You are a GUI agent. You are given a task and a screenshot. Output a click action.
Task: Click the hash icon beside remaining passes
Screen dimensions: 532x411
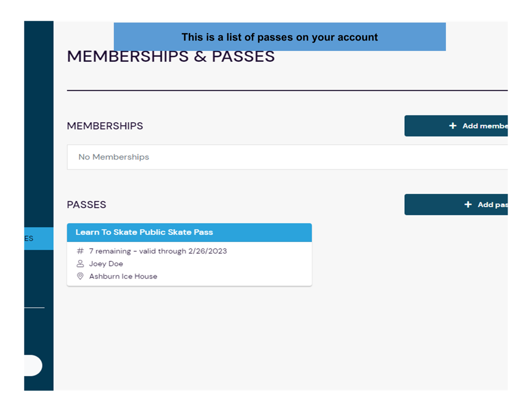[x=80, y=251]
